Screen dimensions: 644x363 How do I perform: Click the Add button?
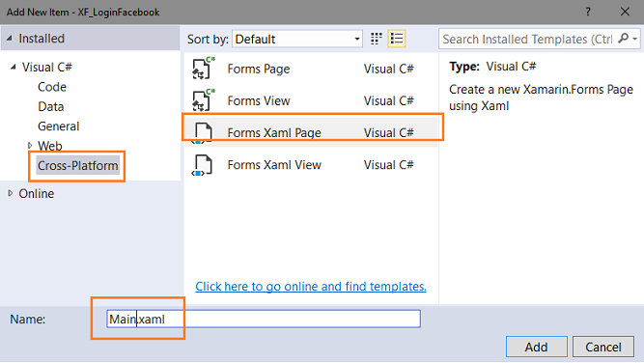(537, 347)
